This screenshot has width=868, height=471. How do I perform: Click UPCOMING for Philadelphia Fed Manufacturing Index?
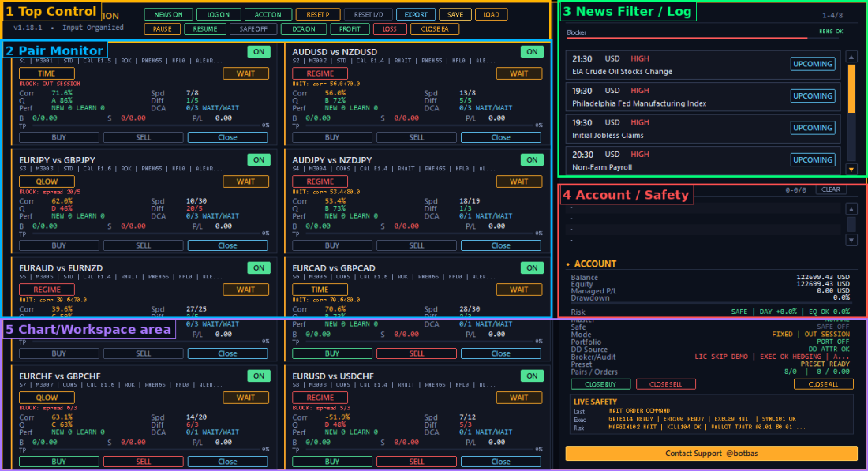(812, 96)
